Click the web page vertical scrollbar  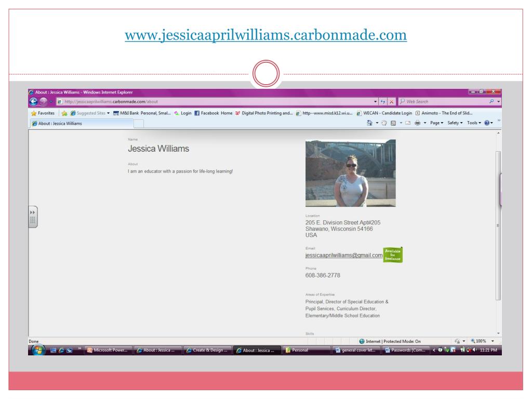[x=498, y=225]
